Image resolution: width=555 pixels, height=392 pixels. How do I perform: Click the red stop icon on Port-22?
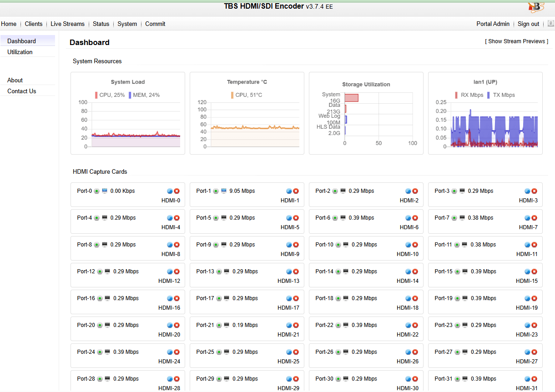[x=415, y=326]
